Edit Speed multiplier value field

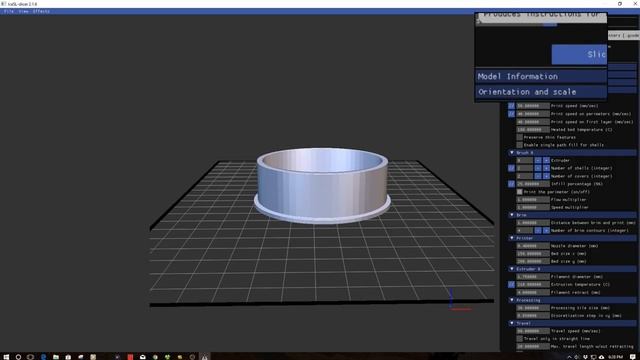(x=533, y=207)
